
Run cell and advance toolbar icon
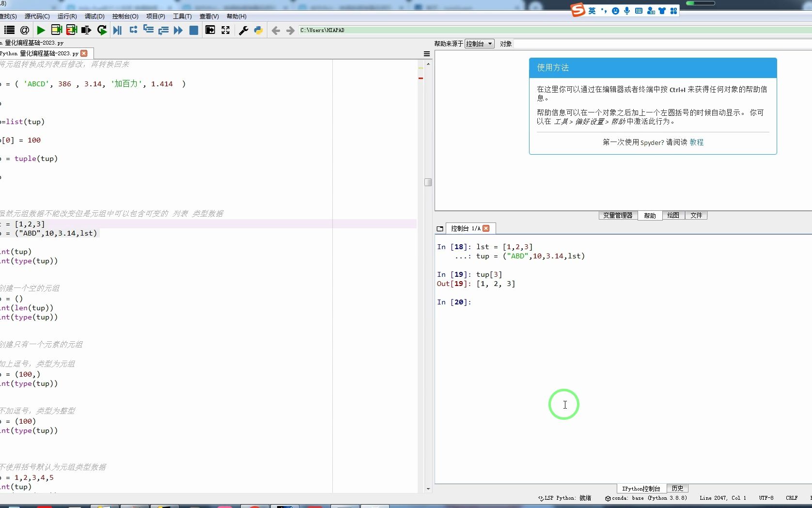coord(72,30)
